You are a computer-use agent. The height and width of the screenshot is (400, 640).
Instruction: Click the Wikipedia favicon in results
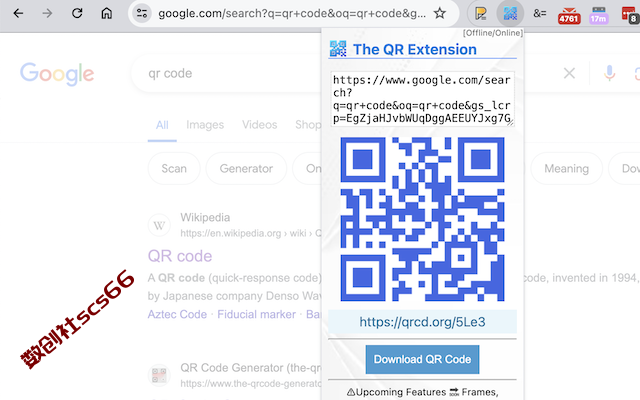[x=159, y=225]
